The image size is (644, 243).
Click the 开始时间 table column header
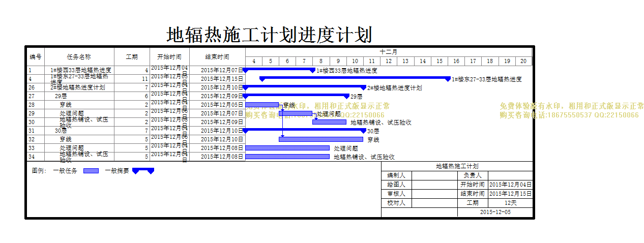click(x=169, y=57)
